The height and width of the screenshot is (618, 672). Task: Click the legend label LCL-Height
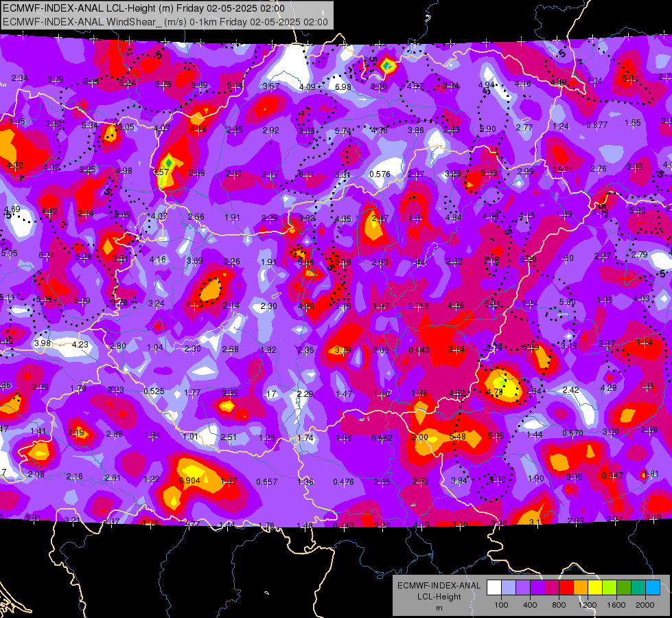(439, 597)
